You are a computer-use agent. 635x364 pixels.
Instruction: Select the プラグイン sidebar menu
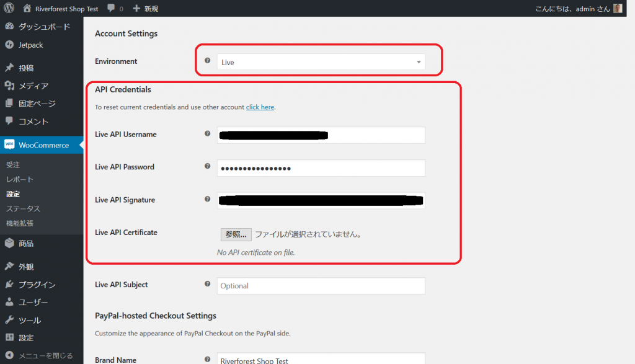(37, 285)
